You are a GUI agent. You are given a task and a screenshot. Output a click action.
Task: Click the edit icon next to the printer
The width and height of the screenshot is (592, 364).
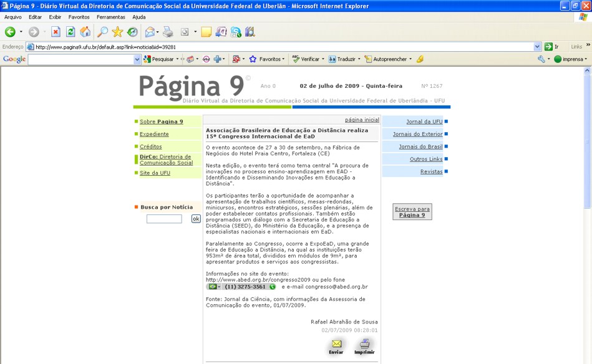185,32
